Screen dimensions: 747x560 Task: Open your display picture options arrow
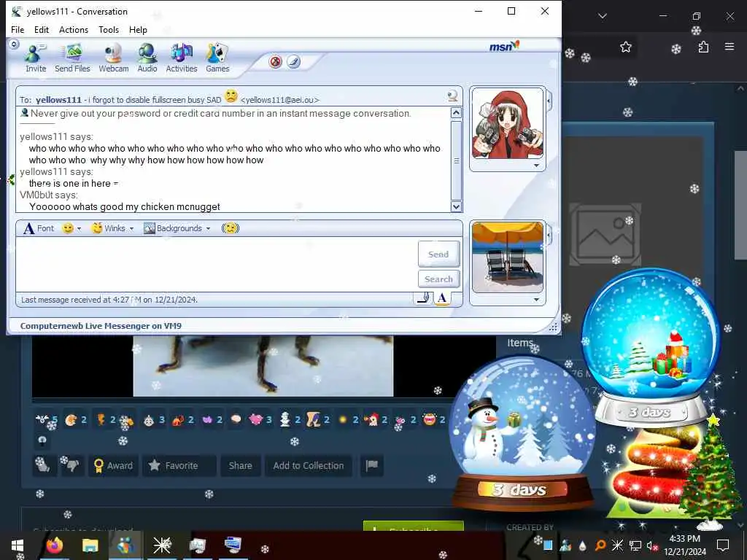[x=536, y=300]
